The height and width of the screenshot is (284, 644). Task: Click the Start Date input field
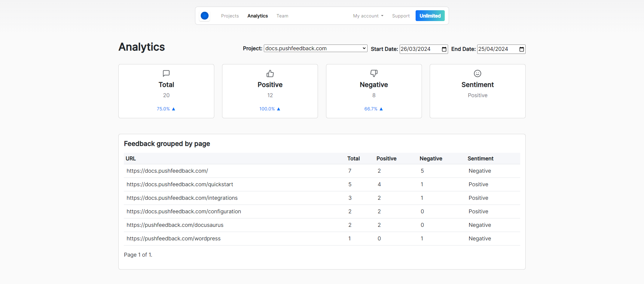coord(424,49)
